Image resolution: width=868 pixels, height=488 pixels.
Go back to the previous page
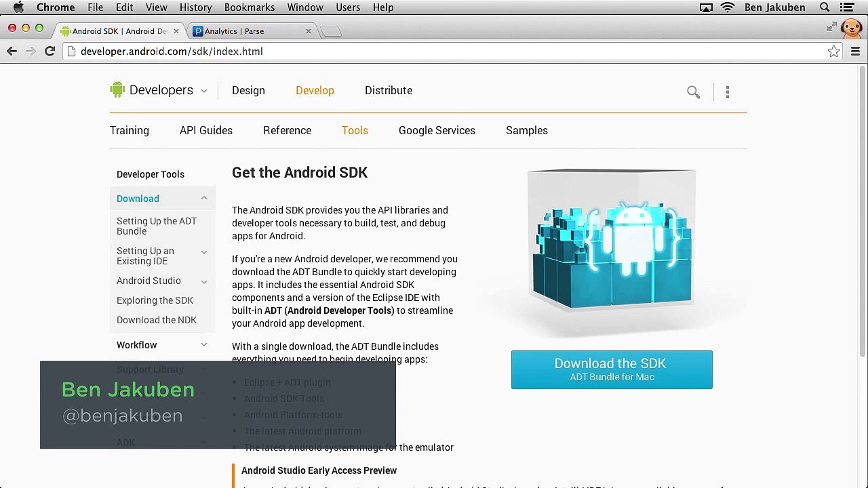(12, 52)
